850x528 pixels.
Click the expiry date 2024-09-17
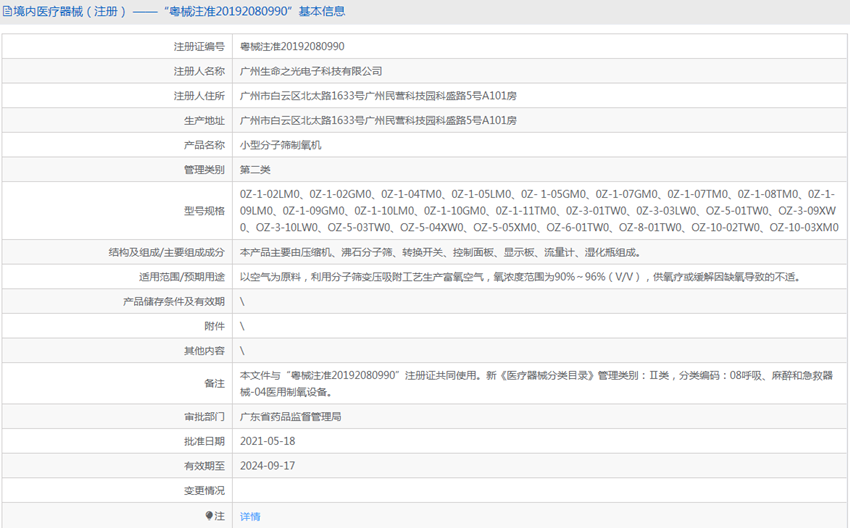pos(268,466)
